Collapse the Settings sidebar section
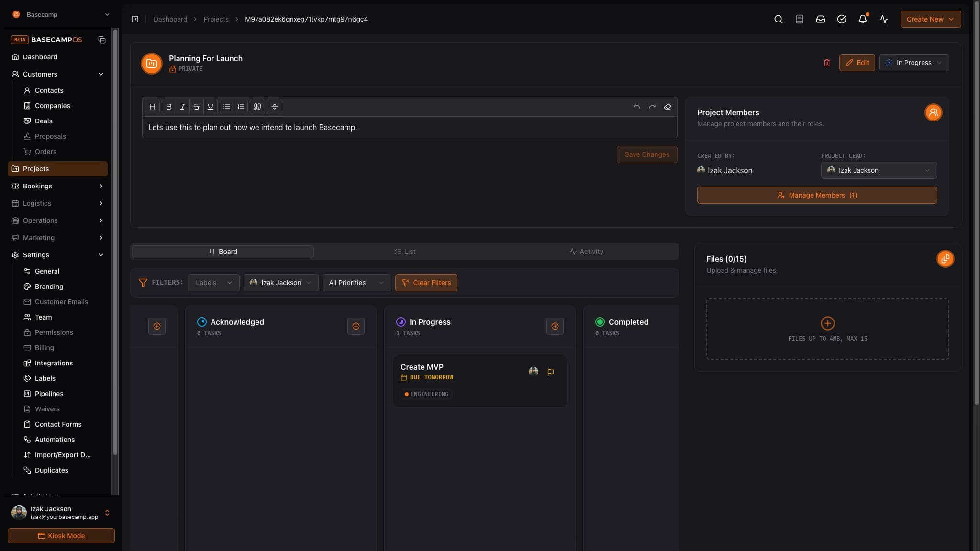 (101, 255)
